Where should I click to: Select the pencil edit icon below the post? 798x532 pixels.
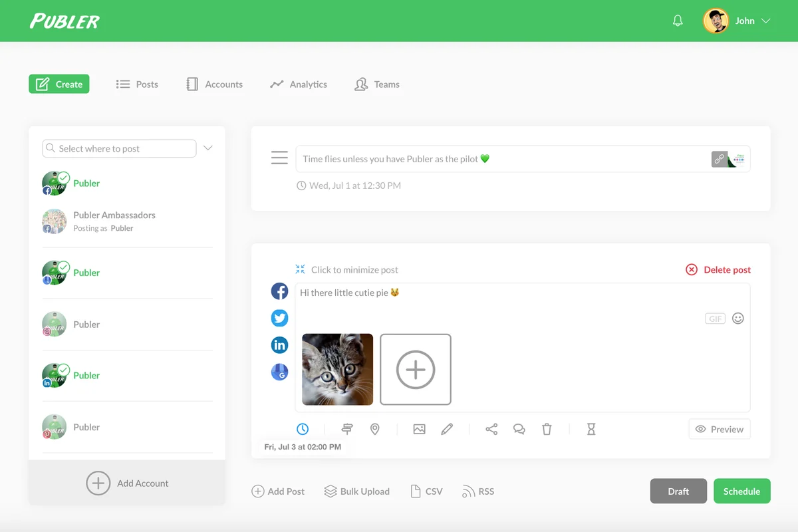[447, 429]
